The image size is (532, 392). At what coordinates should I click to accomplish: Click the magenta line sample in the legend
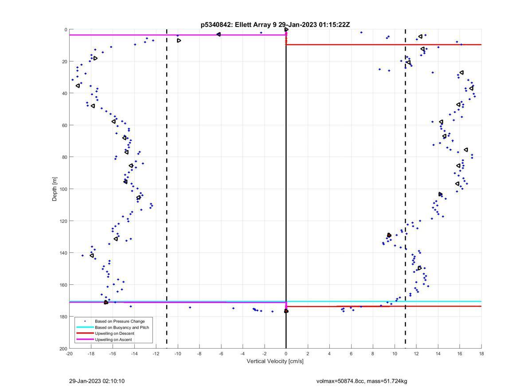point(85,340)
